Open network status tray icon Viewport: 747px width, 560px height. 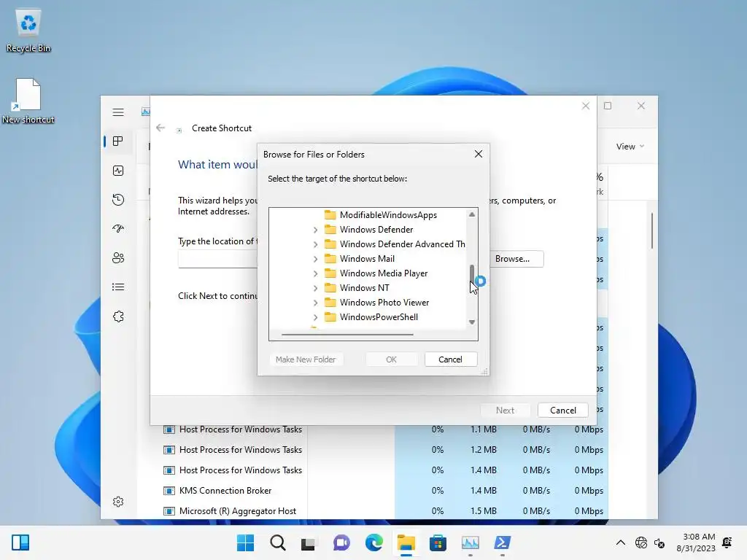click(x=641, y=542)
